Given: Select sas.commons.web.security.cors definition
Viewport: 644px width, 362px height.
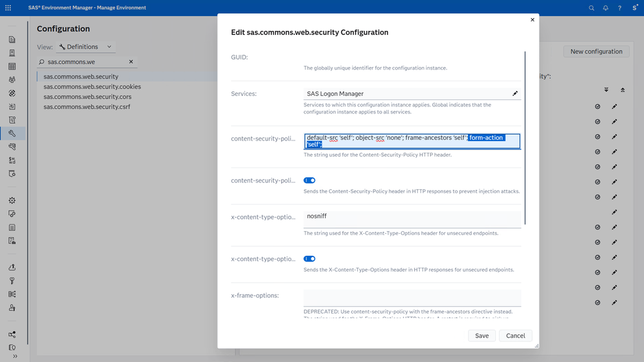Looking at the screenshot, I should pos(88,97).
